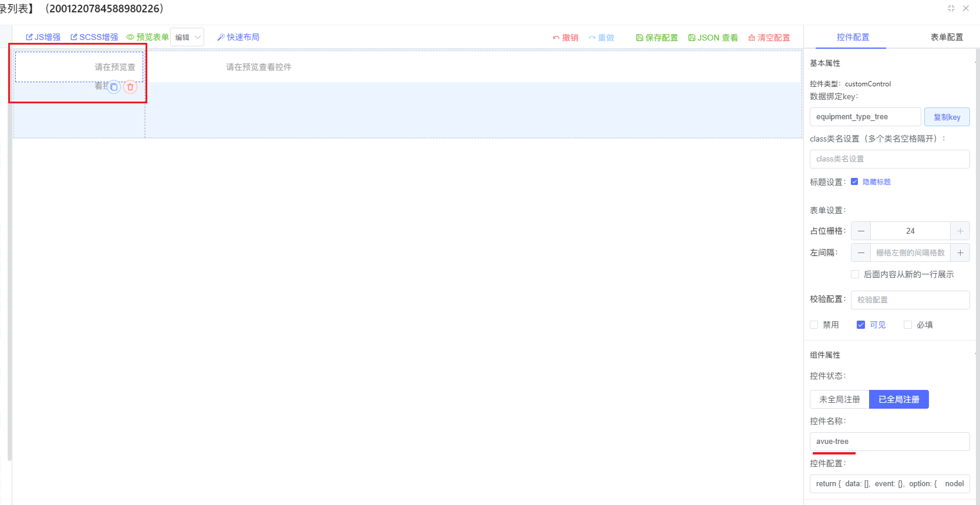This screenshot has width=980, height=505.
Task: Enable the 禁用 checkbox
Action: (x=814, y=325)
